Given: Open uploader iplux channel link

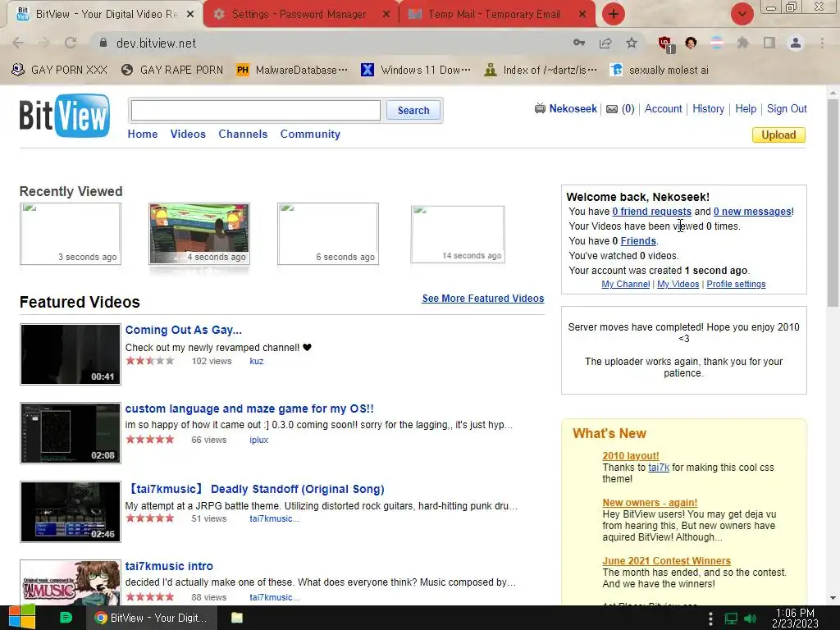Looking at the screenshot, I should click(x=258, y=441).
